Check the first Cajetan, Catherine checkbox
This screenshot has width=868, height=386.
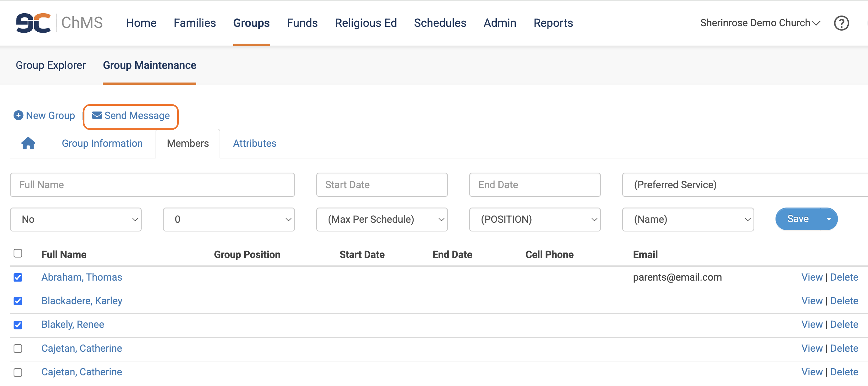(18, 348)
